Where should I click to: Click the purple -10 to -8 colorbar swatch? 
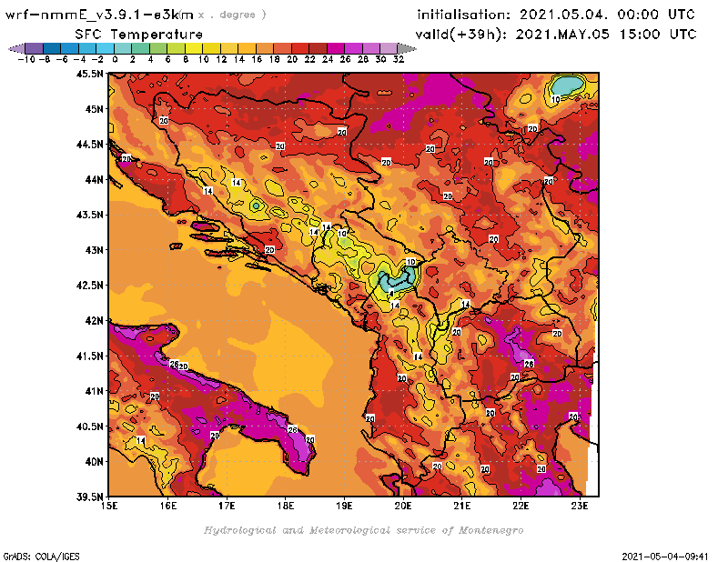[x=35, y=48]
